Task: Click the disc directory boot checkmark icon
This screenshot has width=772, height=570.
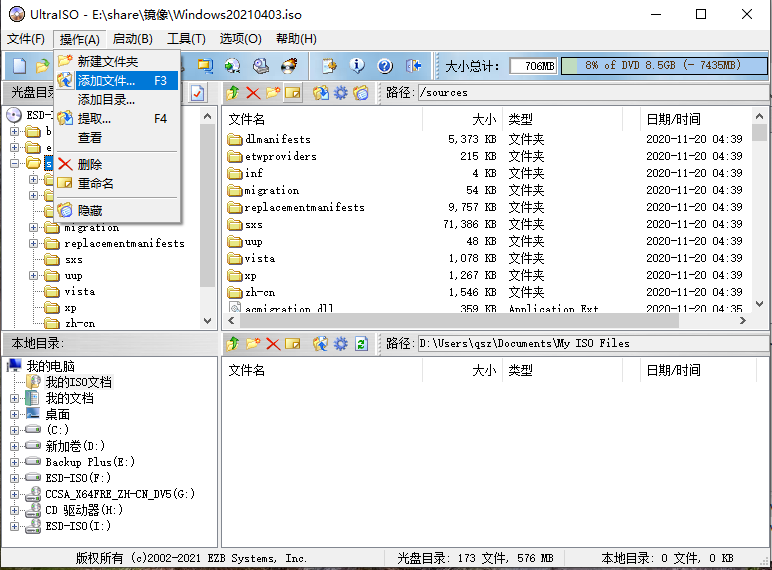Action: pyautogui.click(x=197, y=93)
